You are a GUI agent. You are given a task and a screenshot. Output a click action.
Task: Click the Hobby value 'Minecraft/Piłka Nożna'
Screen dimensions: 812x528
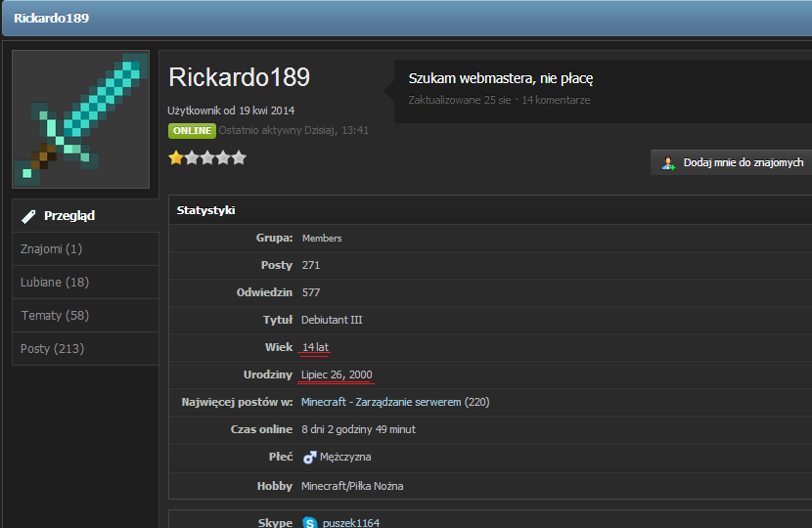tap(352, 487)
